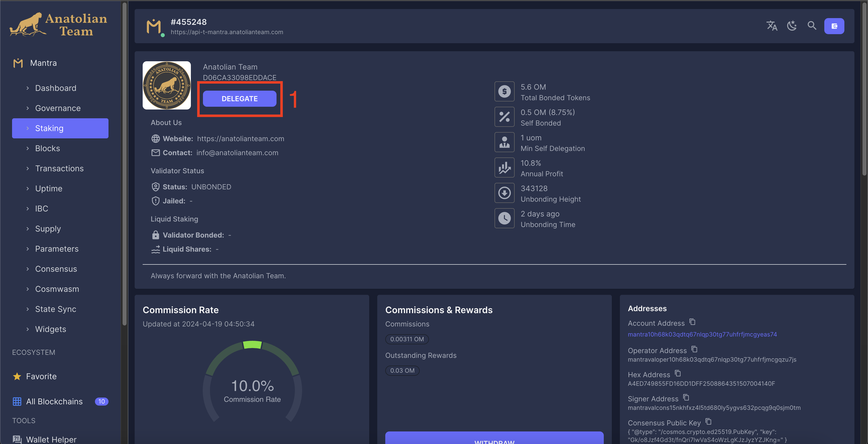Click the block height #455248
Screen dimensions: 868x444
click(189, 22)
